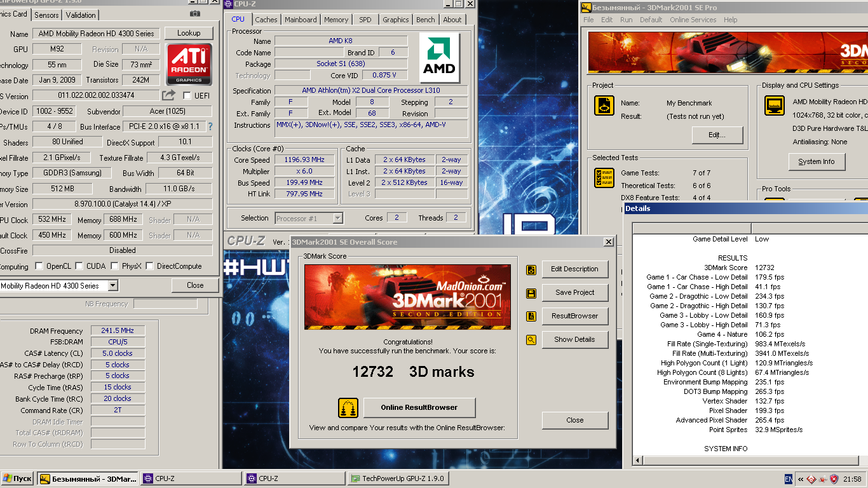Activate TechPowerUp GPU-Z taskbar button
Image resolution: width=868 pixels, height=488 pixels.
pos(398,478)
